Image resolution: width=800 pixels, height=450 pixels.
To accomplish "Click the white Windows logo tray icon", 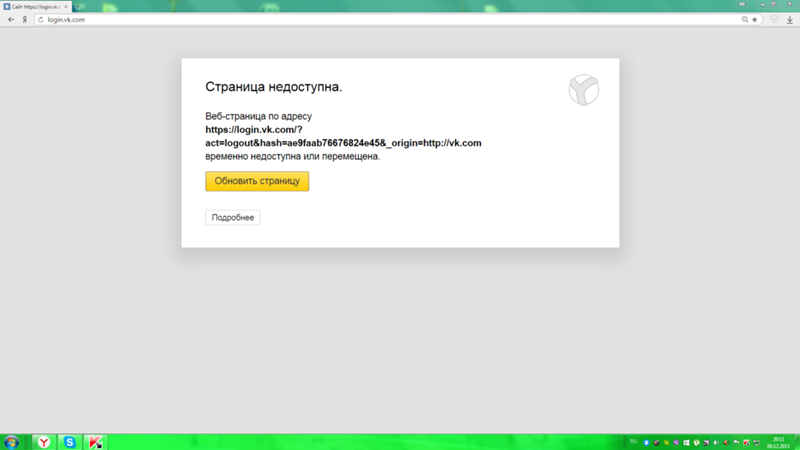I will [686, 443].
